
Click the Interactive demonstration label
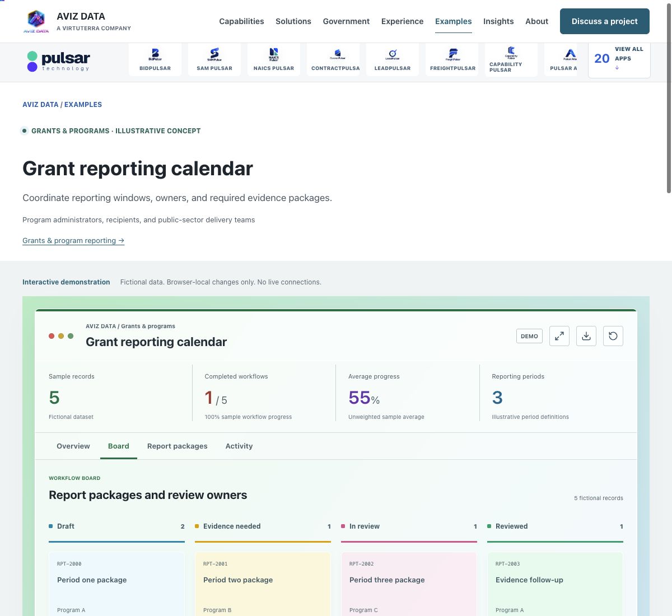point(66,282)
